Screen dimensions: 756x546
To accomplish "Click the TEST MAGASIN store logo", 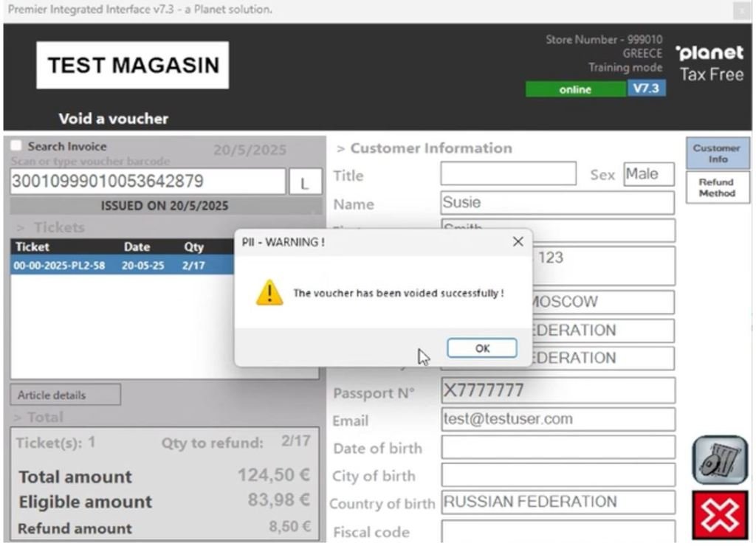I will click(x=133, y=65).
